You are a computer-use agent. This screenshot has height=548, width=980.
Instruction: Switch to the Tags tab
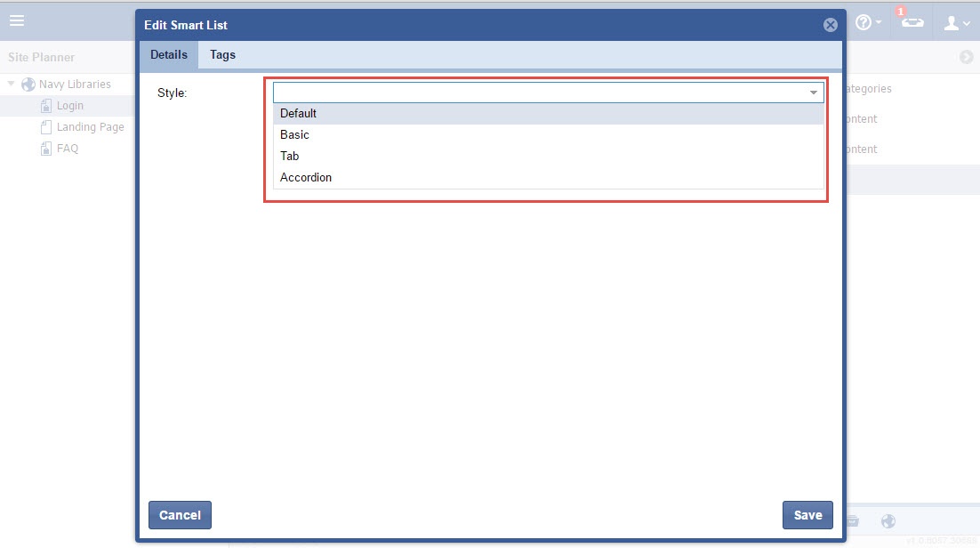point(222,55)
